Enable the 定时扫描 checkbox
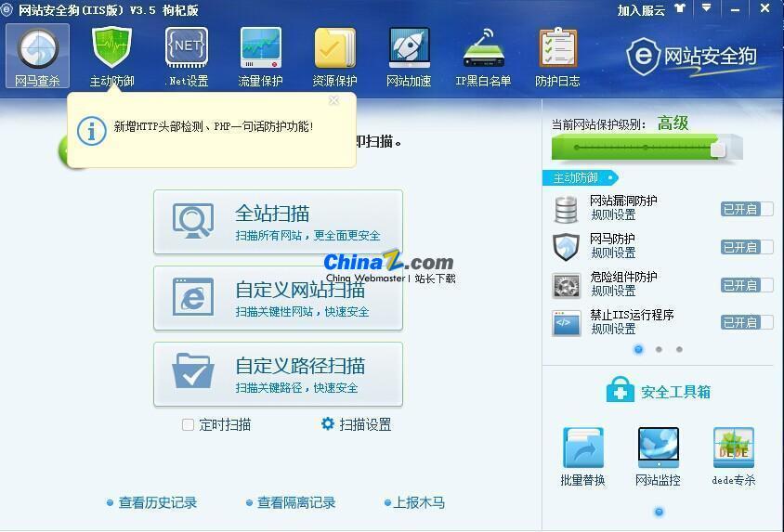This screenshot has height=532, width=784. [188, 424]
